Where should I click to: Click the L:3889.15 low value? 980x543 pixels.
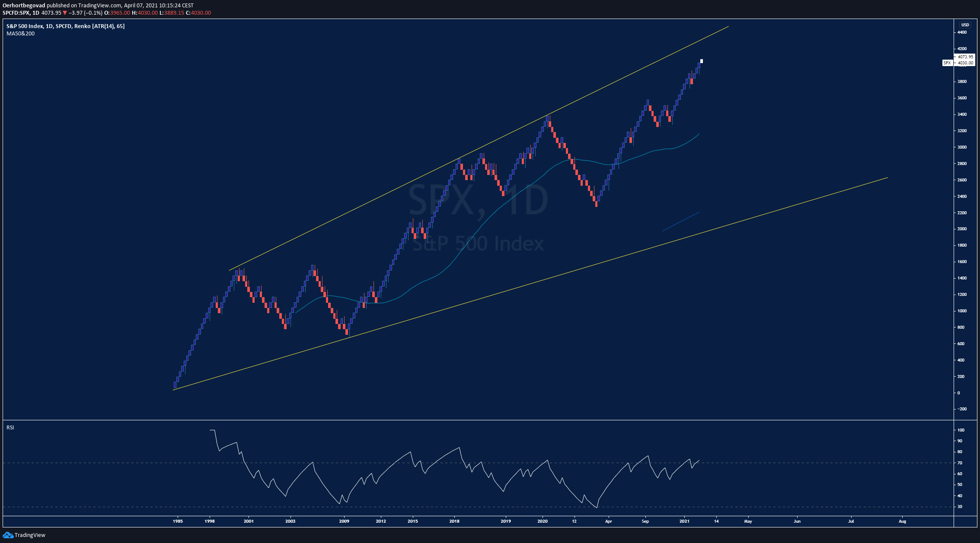click(172, 13)
